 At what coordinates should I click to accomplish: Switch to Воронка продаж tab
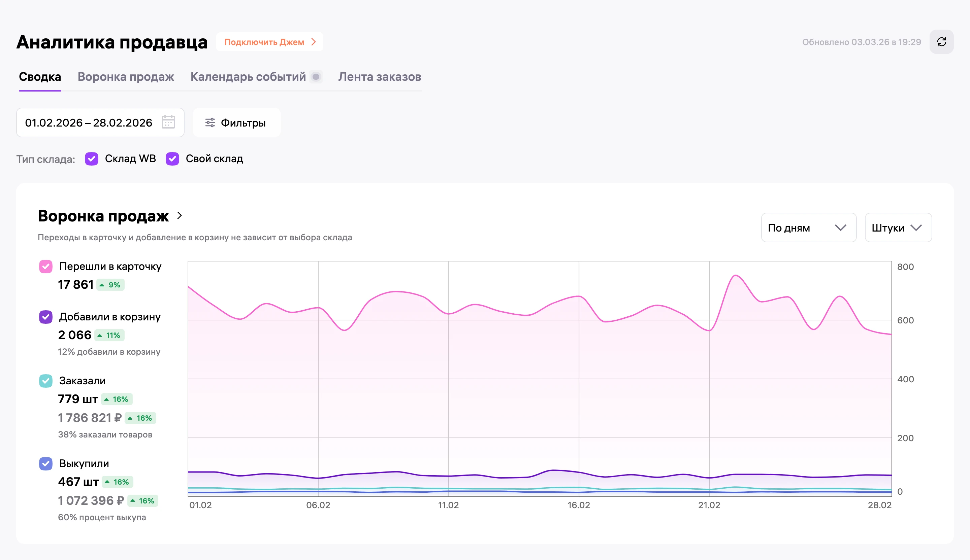(x=126, y=77)
